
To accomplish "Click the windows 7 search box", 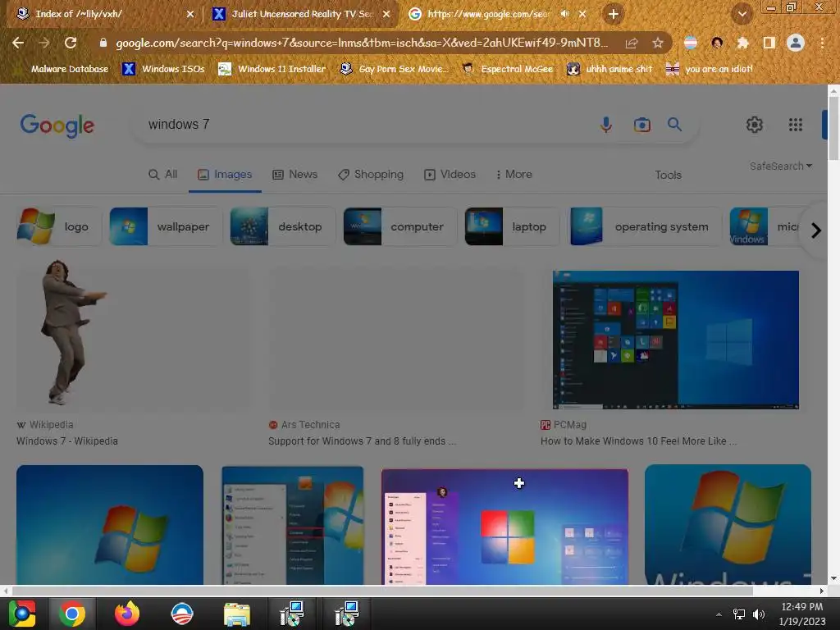I will click(x=364, y=125).
